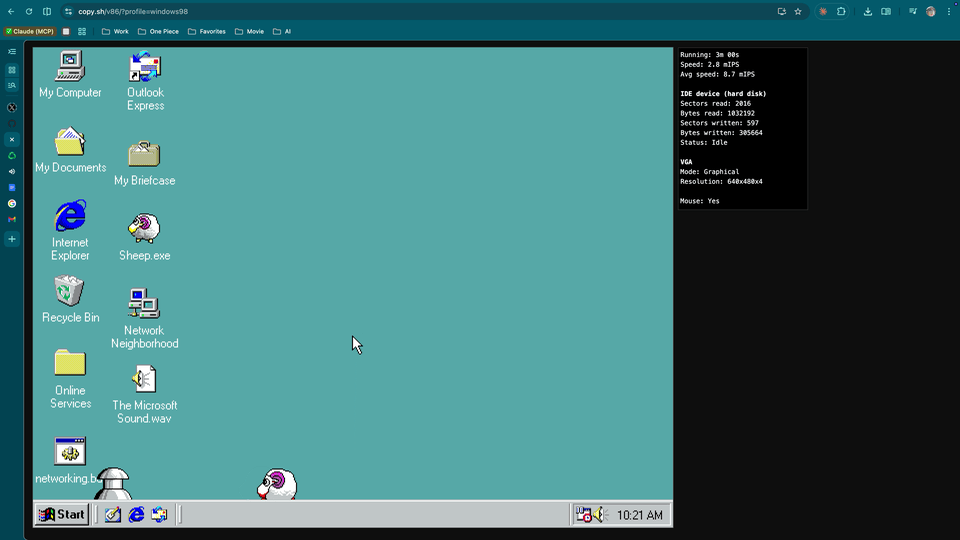
Task: Switch to the Gmail sidebar tab
Action: (x=12, y=219)
